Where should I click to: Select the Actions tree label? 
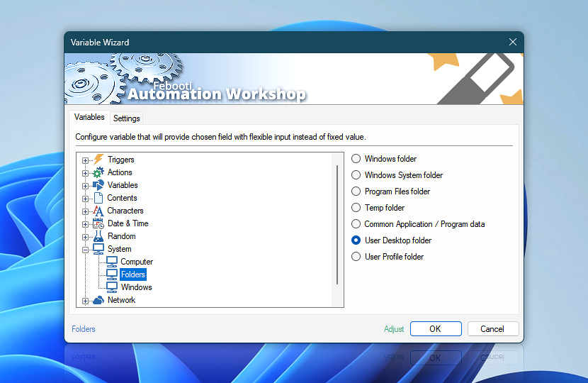(120, 172)
